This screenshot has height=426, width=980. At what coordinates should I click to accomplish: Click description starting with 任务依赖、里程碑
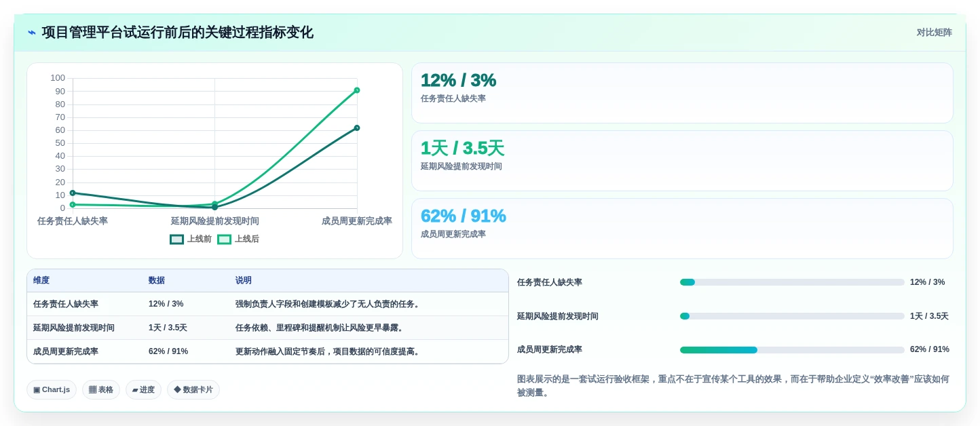click(320, 328)
